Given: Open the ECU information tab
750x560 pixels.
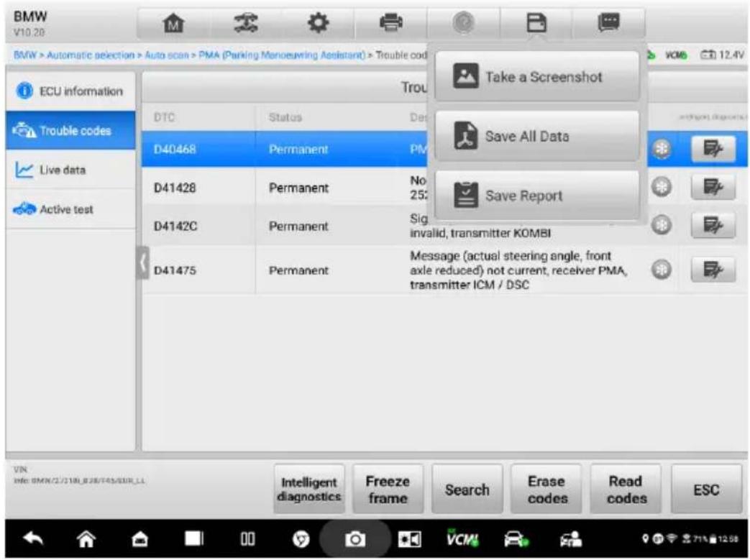Looking at the screenshot, I should pos(70,91).
